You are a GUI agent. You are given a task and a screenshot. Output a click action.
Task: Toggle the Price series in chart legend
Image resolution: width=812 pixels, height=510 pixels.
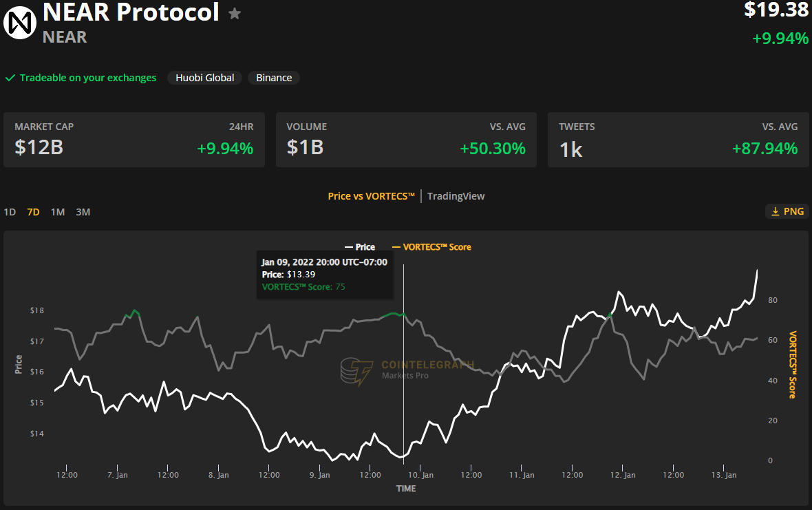(x=359, y=247)
